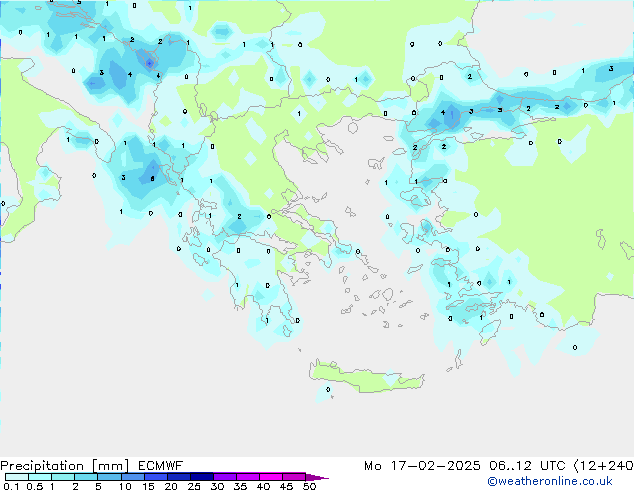Click the 20 mm legend tick label

point(171,486)
